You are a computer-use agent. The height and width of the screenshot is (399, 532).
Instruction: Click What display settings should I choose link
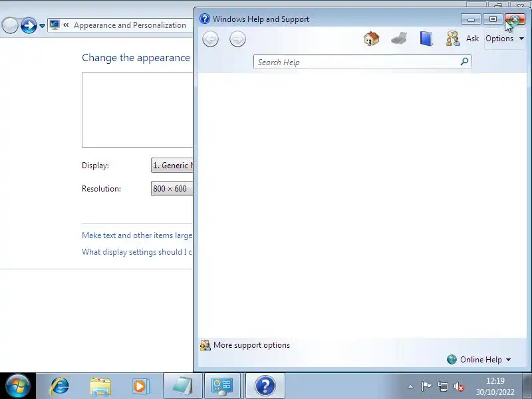click(137, 252)
